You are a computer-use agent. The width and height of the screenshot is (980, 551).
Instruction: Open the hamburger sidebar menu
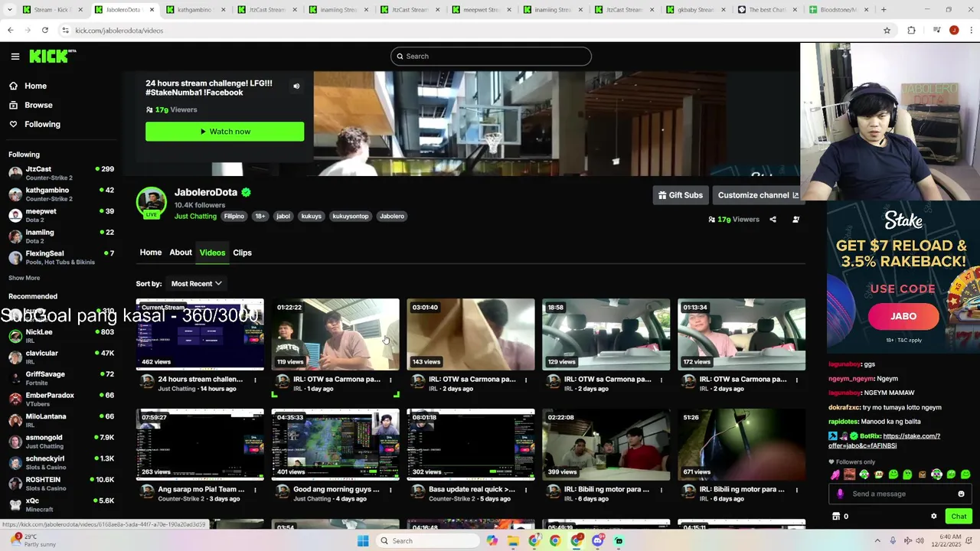(x=15, y=56)
